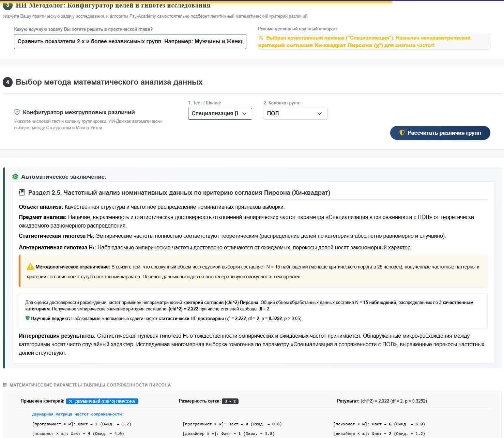Click the Рассчитать различия групп button
The width and height of the screenshot is (504, 438).
[x=440, y=133]
